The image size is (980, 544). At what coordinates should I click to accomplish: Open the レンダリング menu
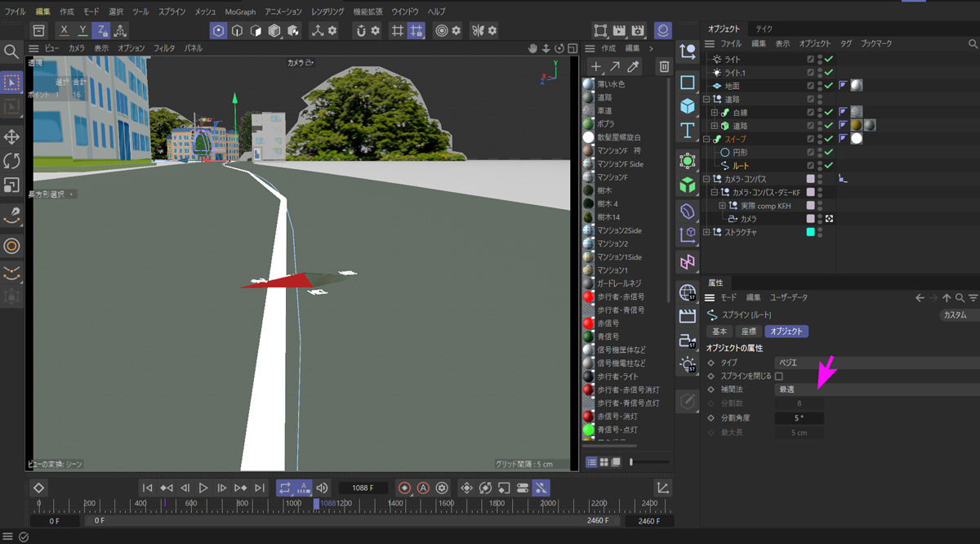(x=327, y=12)
